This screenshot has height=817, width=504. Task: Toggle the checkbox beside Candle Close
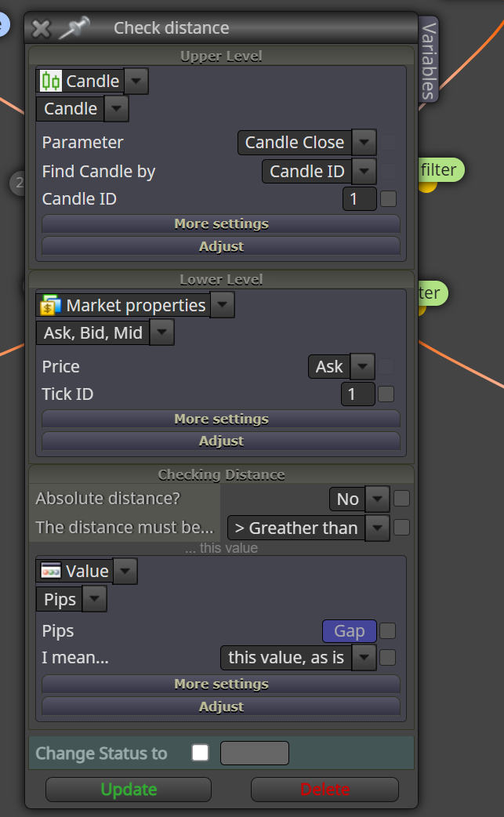[x=389, y=142]
